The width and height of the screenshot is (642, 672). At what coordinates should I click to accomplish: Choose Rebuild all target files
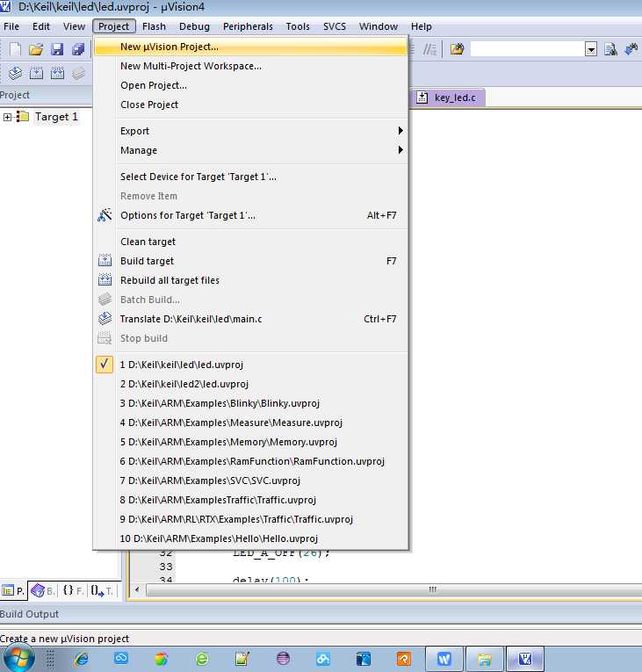click(x=250, y=280)
